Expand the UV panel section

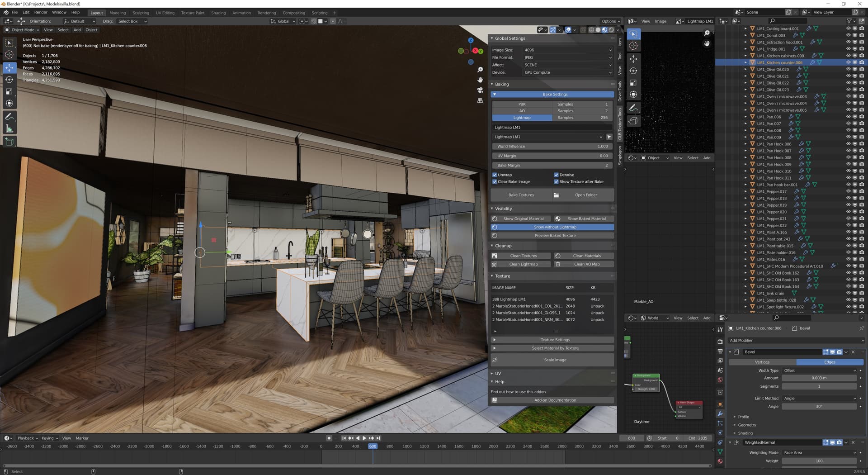click(x=498, y=374)
